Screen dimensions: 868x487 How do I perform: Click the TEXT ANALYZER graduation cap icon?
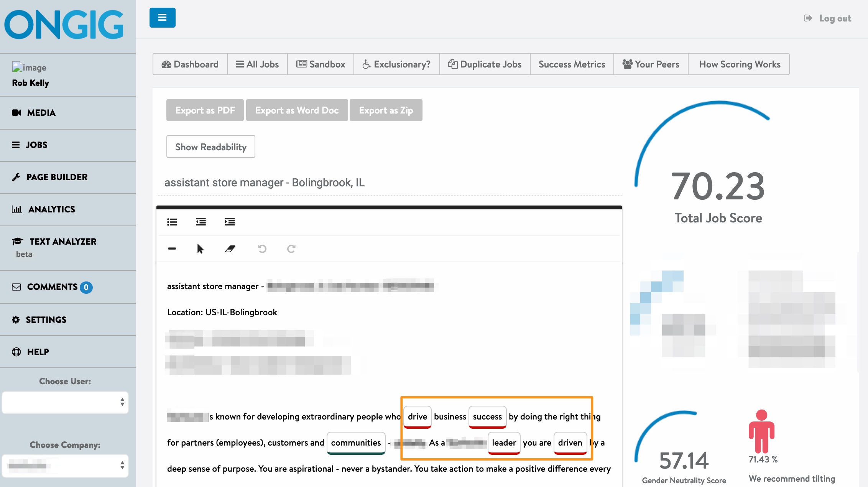(x=18, y=242)
